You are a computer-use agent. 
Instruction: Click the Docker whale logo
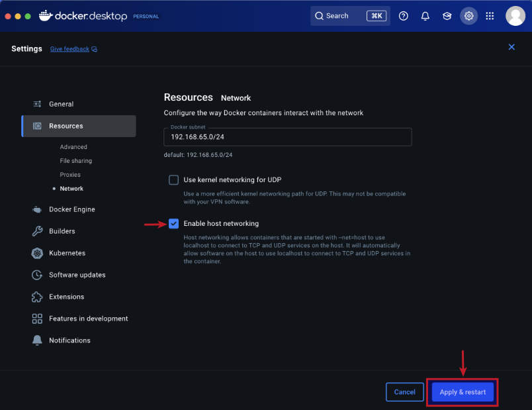(46, 15)
